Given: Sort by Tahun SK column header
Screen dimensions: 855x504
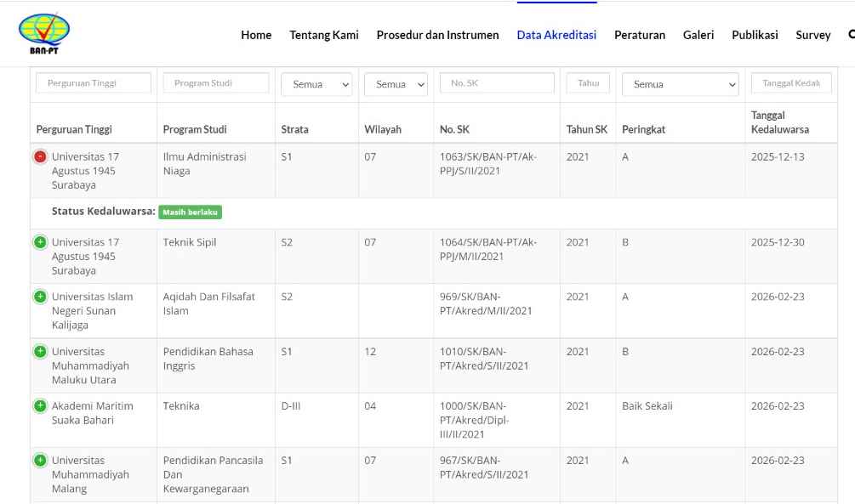Looking at the screenshot, I should click(x=587, y=130).
